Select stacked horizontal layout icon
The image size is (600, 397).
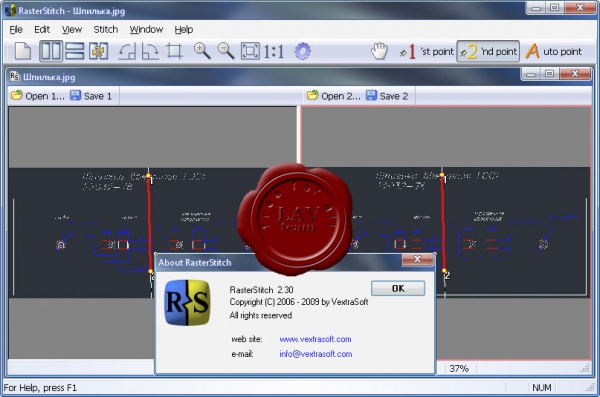(75, 51)
